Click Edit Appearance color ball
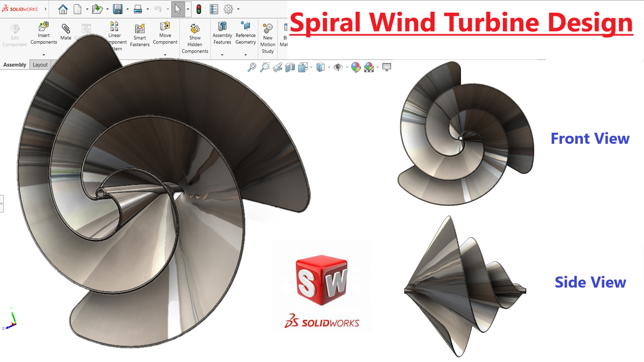644x362 pixels. [x=356, y=67]
